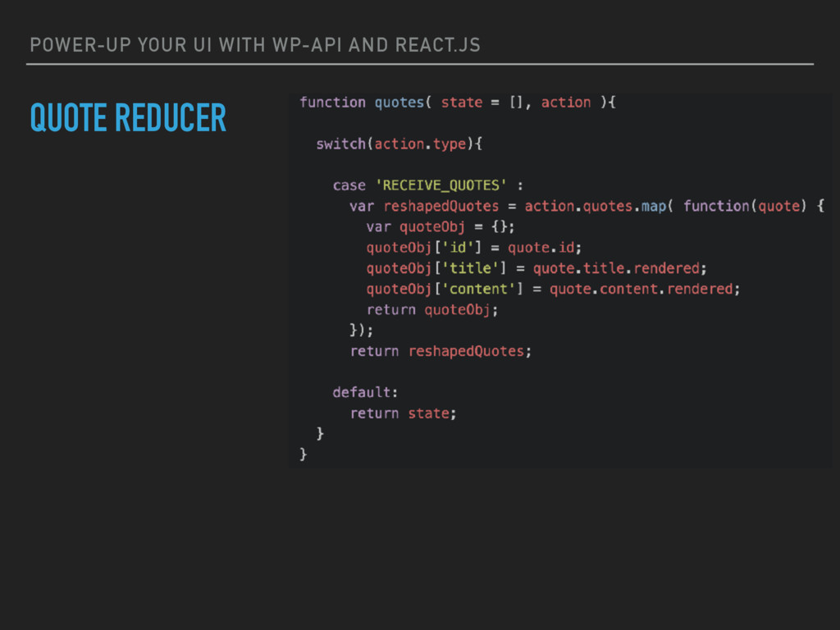840x630 pixels.
Task: Click the closing '});' of the map callback
Action: pos(361,330)
